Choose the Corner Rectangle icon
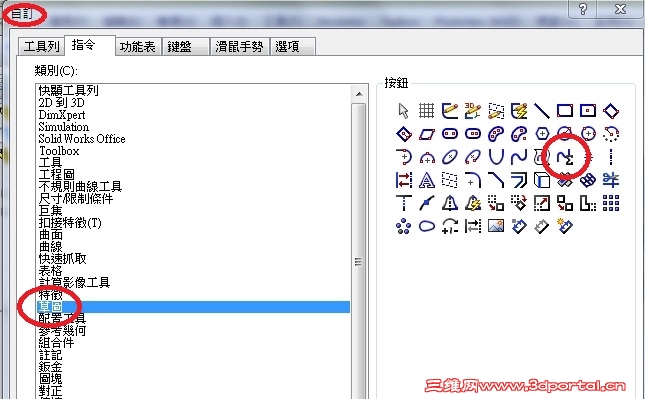The height and width of the screenshot is (399, 645). tap(565, 111)
